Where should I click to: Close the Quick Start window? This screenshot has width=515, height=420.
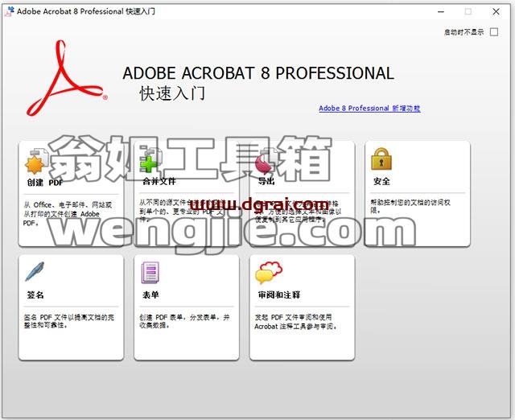coord(496,12)
